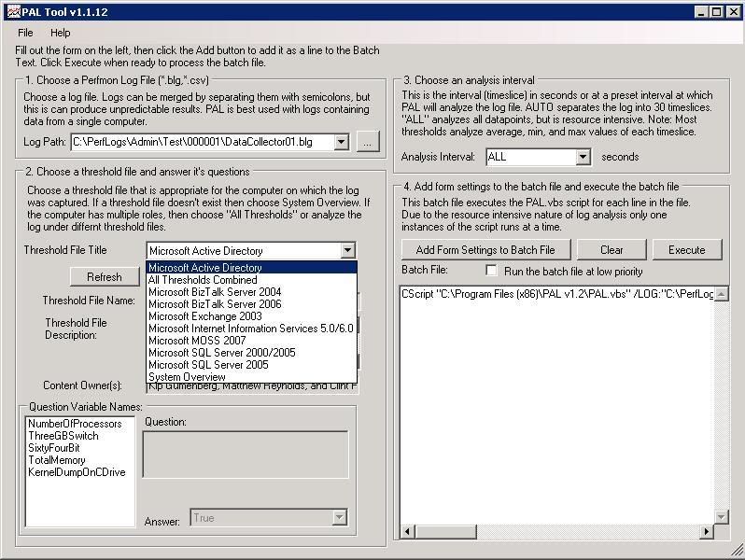Select NumberOfProcessors in Question Variable Names
Viewport: 745px width, 560px height.
point(75,424)
